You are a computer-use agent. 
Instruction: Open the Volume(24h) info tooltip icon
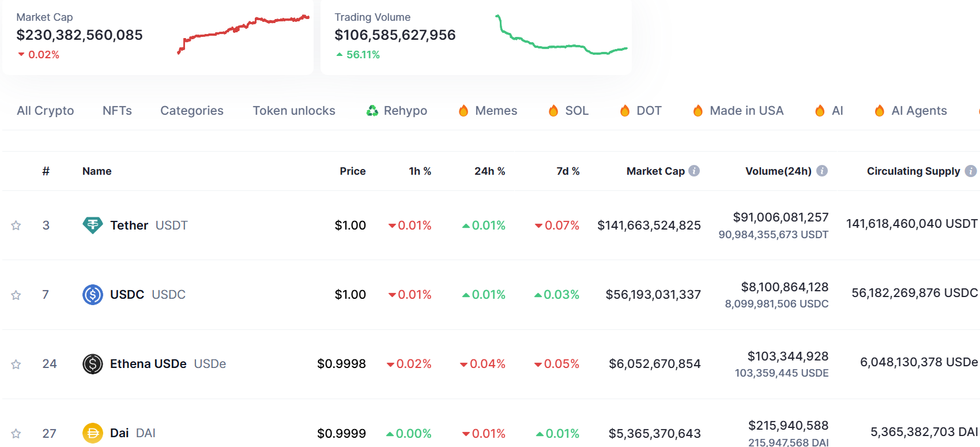(x=822, y=171)
